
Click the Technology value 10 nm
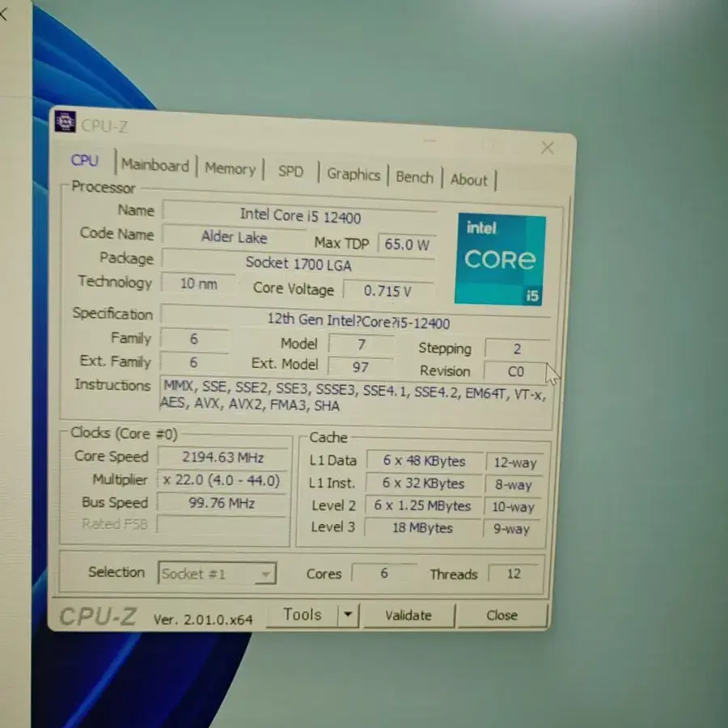pyautogui.click(x=198, y=283)
